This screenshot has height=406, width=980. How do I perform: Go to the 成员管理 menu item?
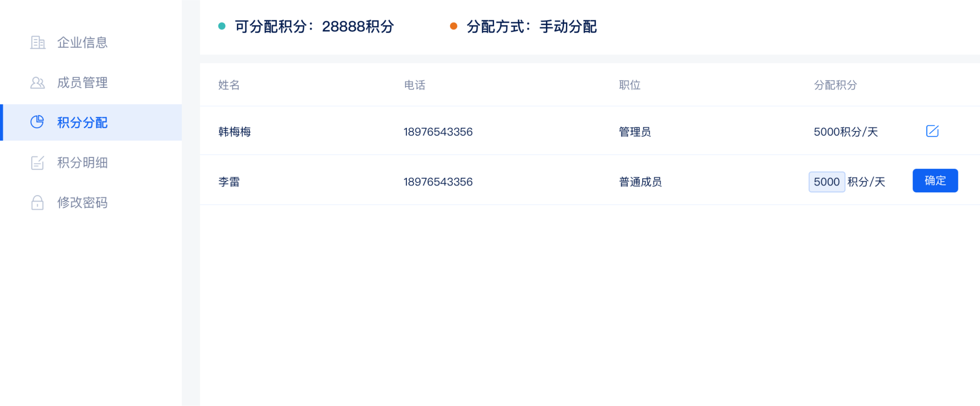82,83
